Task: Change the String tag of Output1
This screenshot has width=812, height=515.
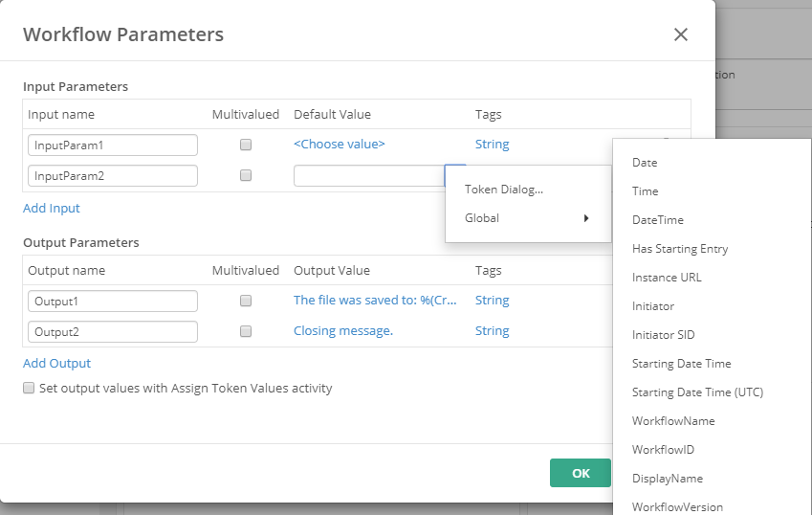Action: click(492, 301)
